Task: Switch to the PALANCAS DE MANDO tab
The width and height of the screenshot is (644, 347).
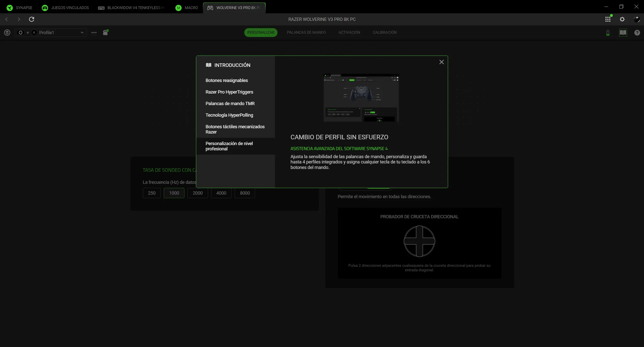Action: tap(306, 32)
